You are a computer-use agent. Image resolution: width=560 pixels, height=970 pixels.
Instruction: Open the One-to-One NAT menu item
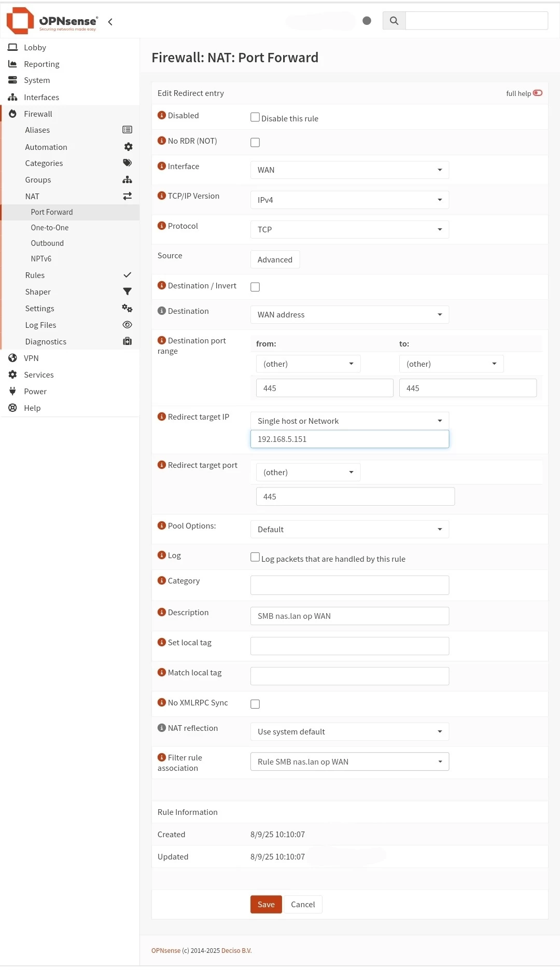click(x=50, y=228)
